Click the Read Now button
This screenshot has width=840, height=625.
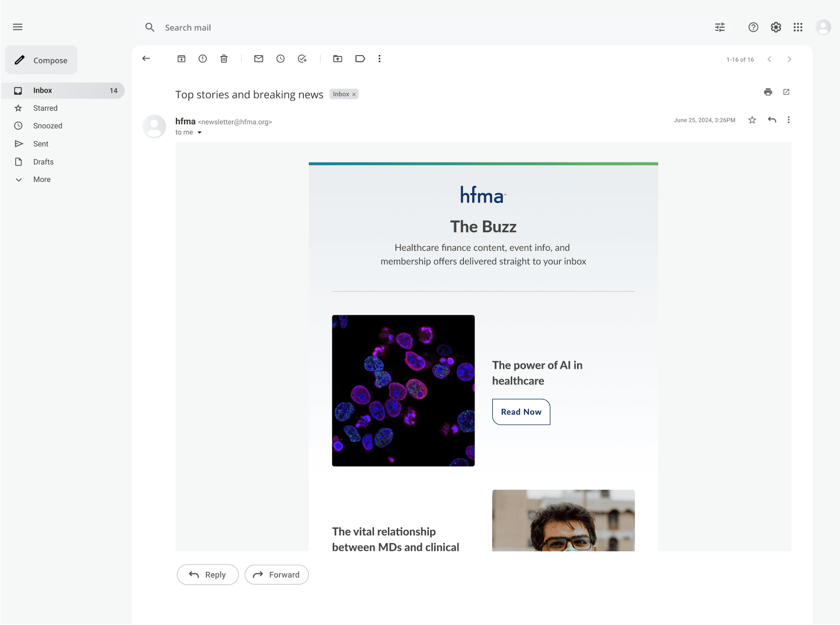(521, 412)
